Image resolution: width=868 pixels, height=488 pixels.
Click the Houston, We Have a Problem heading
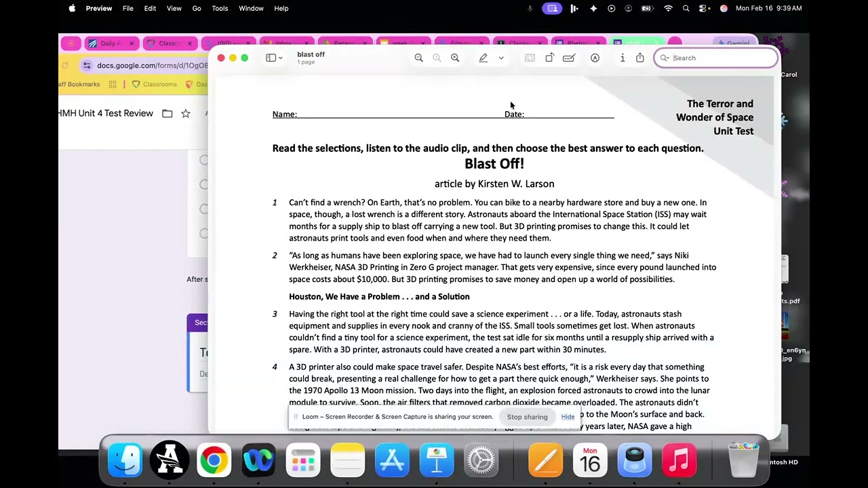pos(379,297)
